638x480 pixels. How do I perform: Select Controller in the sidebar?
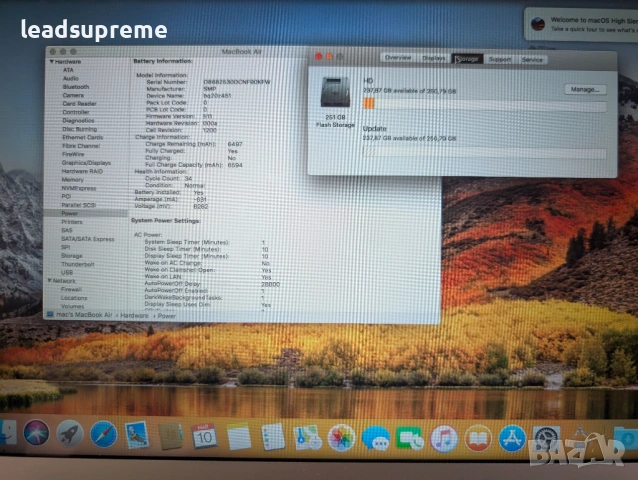coord(76,112)
